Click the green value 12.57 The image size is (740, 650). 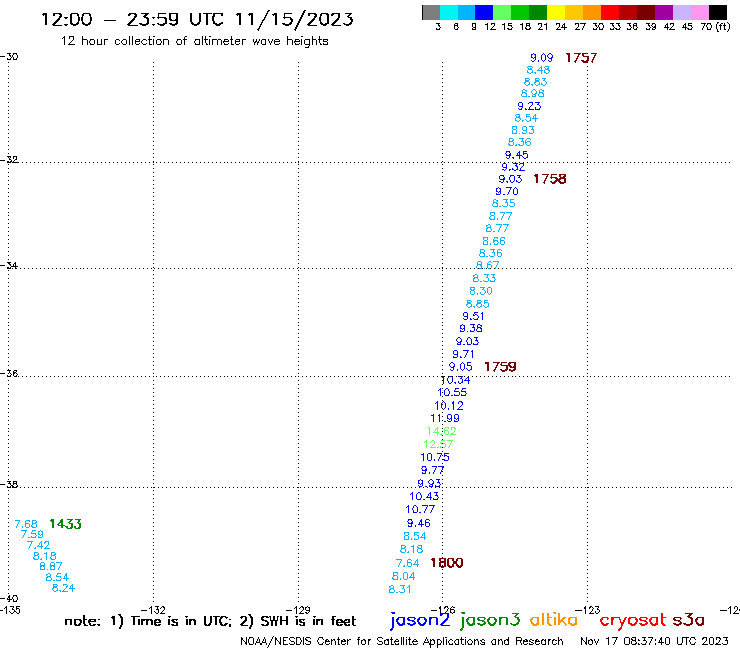click(x=438, y=444)
